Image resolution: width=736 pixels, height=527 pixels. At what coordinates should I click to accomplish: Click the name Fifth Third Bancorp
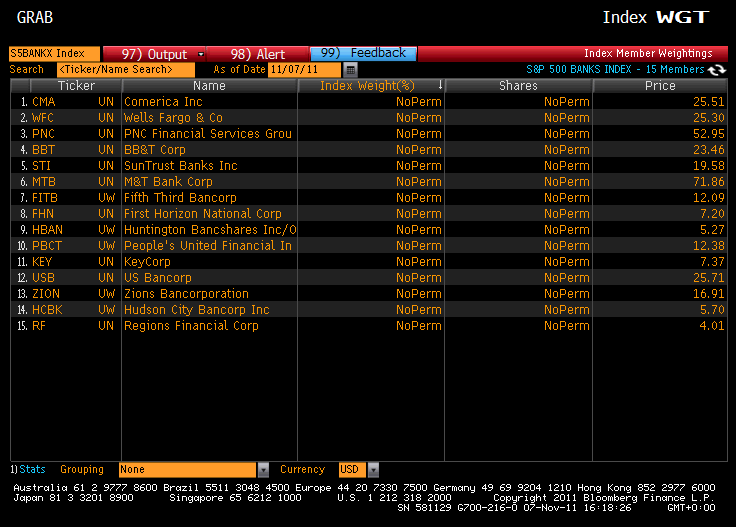(x=180, y=198)
